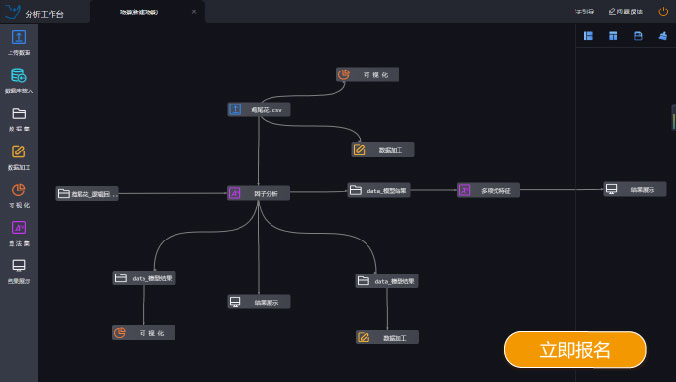Screen dimensions: 676x382
Task: Select the 鸢尾花_逻辑回.. dataset node
Action: 87,194
